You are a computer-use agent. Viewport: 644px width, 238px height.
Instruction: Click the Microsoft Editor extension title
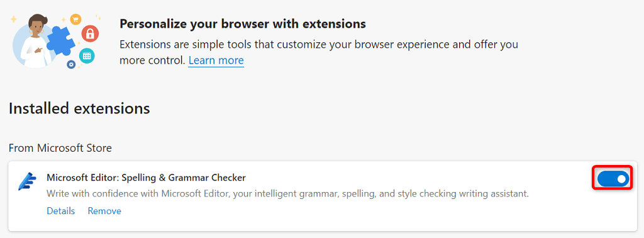coord(146,178)
